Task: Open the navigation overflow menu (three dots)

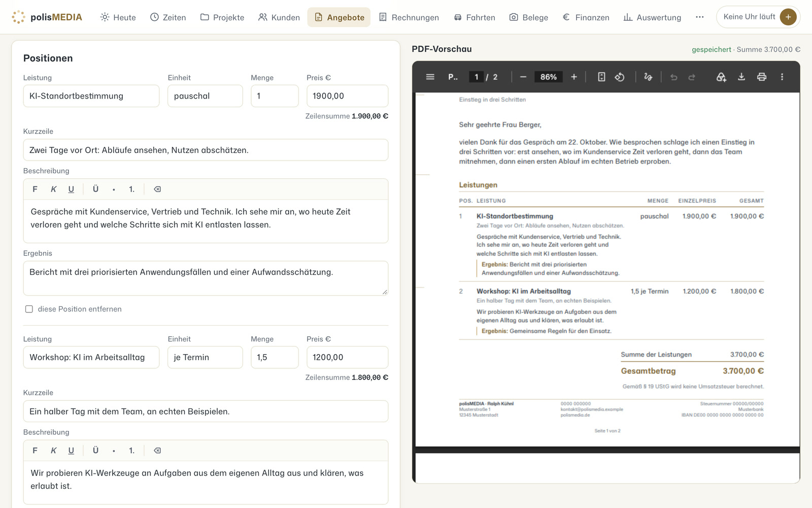Action: point(700,17)
